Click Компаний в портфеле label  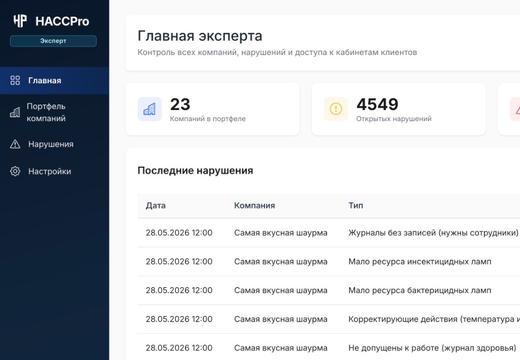pos(208,119)
